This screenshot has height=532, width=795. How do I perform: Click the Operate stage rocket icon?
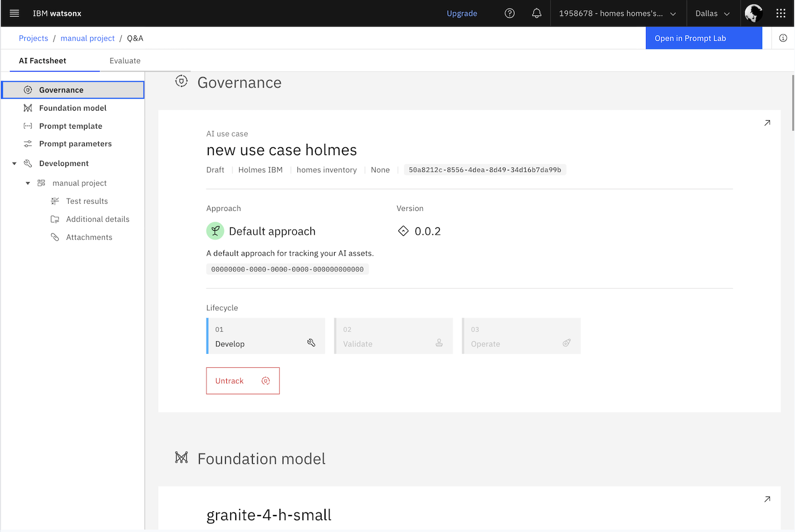pyautogui.click(x=566, y=342)
